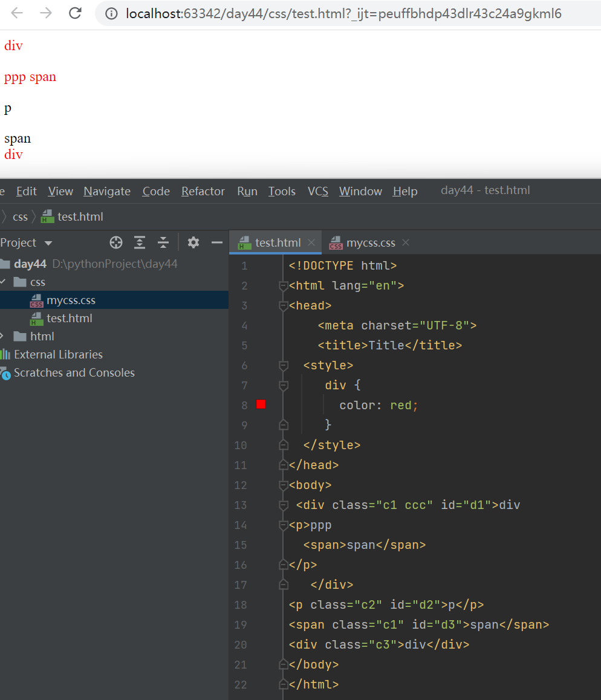Click the 'color: red;' code line
The width and height of the screenshot is (601, 700).
tap(378, 406)
